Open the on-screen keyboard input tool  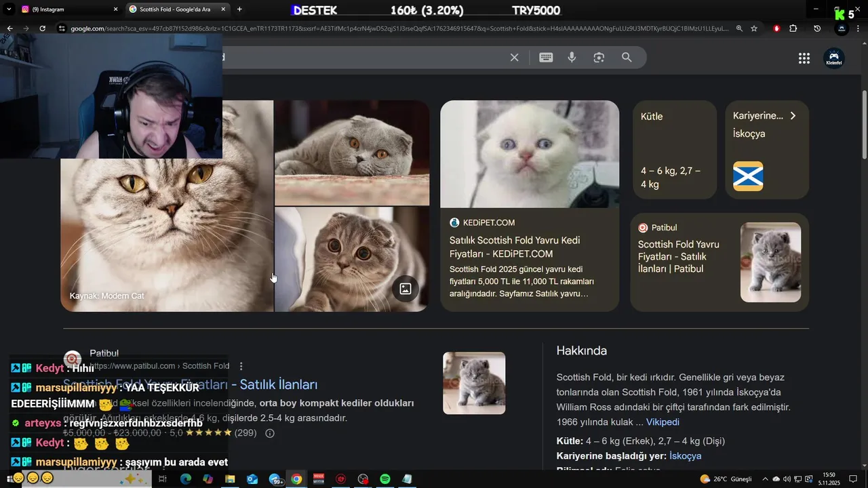[546, 58]
